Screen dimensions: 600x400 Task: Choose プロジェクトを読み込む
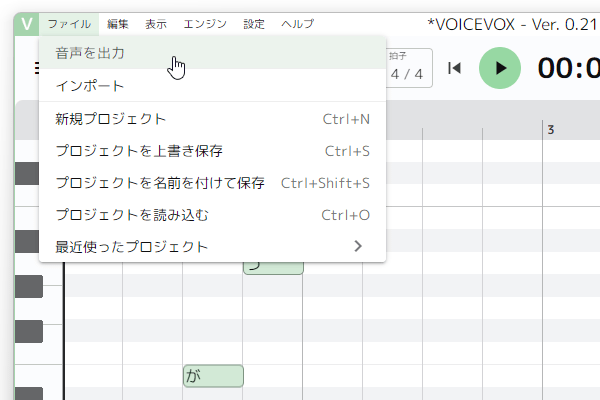coord(212,215)
